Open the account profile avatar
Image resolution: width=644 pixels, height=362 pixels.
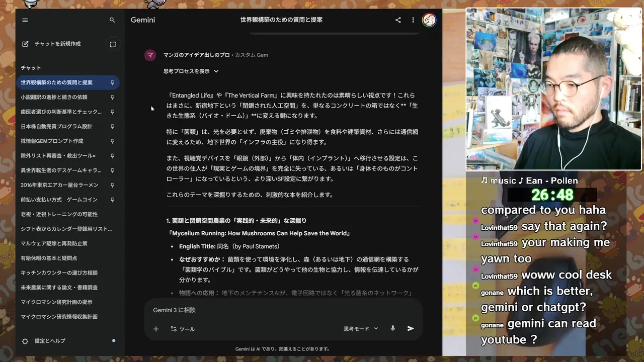tap(429, 20)
